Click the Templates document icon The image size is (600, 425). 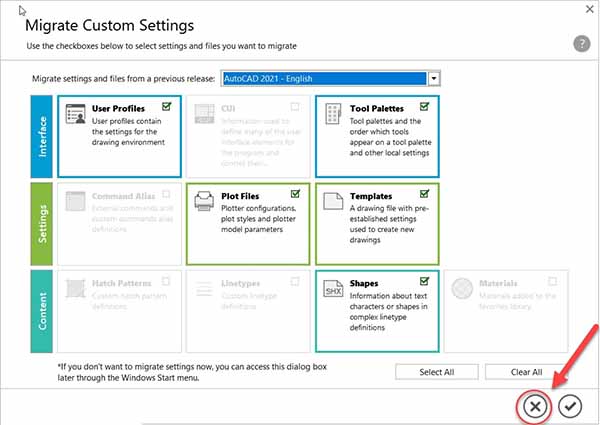[332, 202]
